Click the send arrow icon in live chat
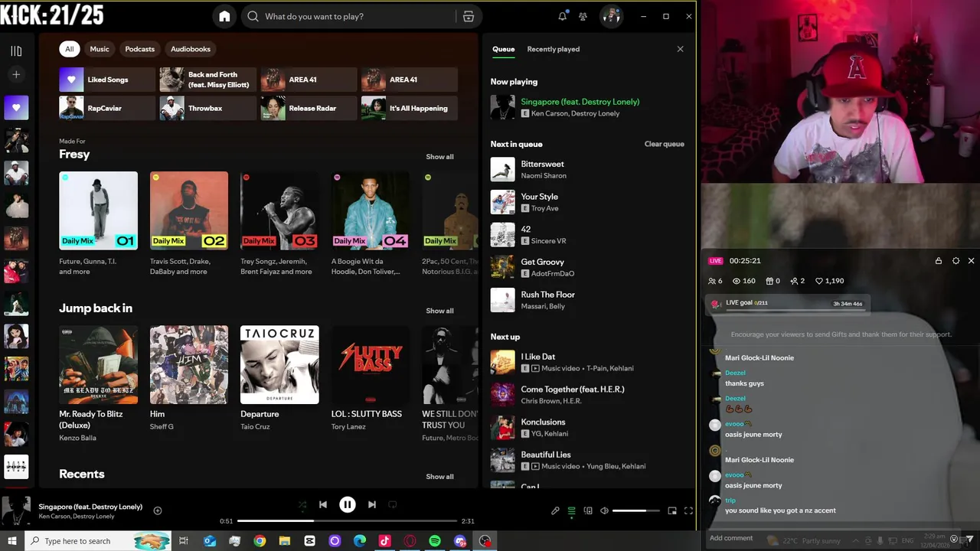 coord(969,539)
